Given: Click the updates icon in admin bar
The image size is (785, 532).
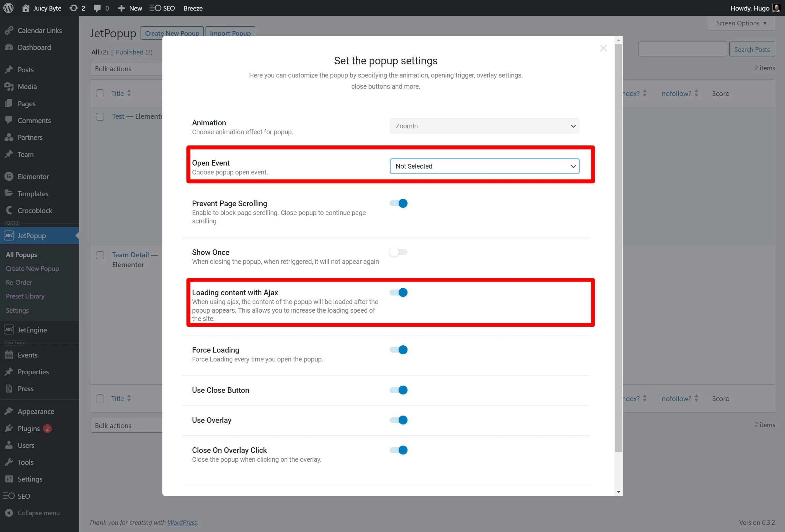Looking at the screenshot, I should point(73,8).
